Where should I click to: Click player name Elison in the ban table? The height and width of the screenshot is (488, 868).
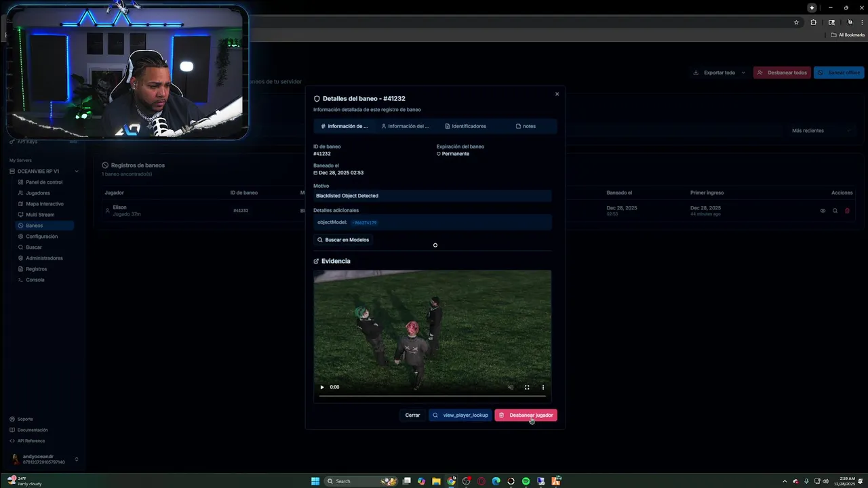point(119,207)
